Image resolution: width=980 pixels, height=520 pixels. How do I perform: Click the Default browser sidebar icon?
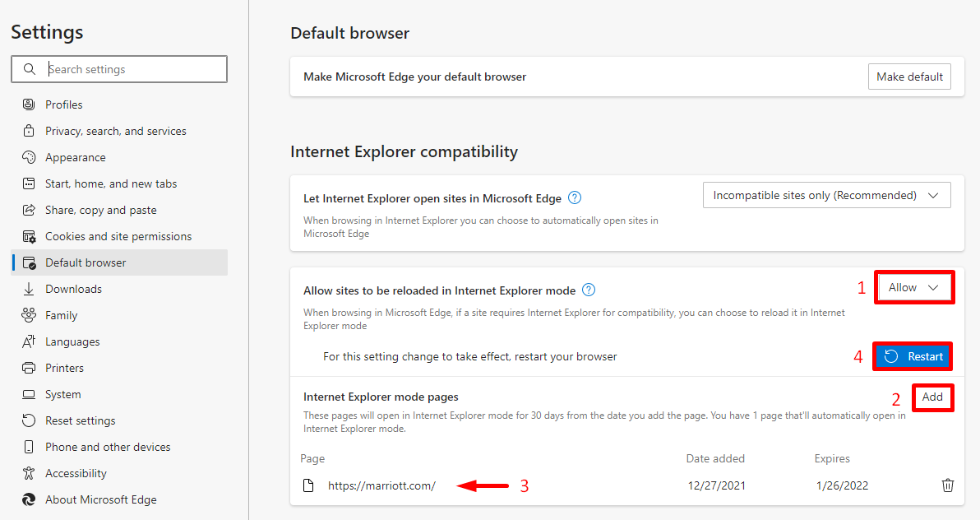point(29,262)
